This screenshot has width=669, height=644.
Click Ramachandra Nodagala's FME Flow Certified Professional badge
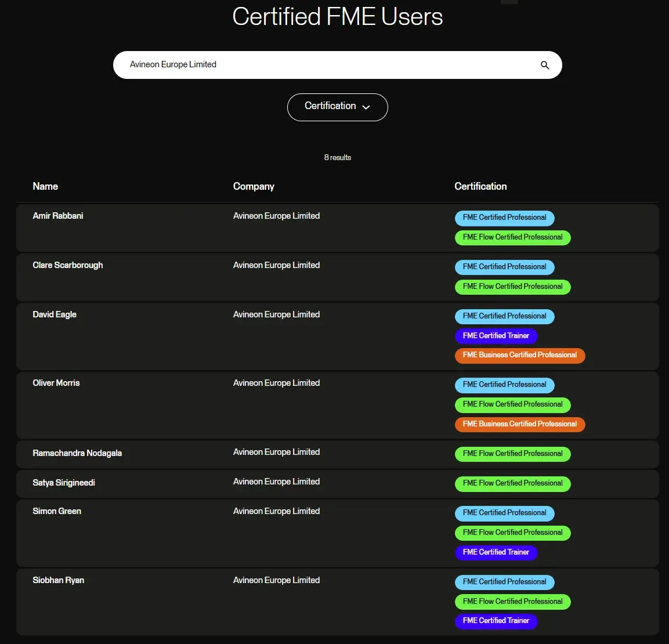coord(512,454)
